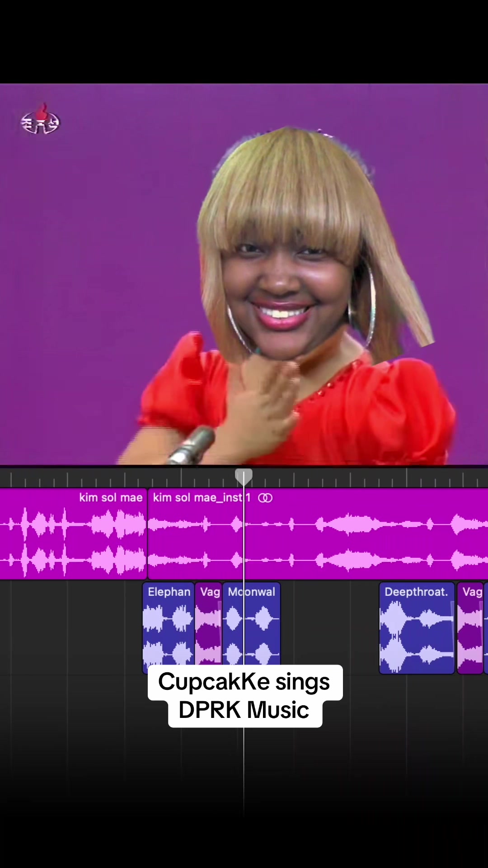488x868 pixels.
Task: Select the 'Elephan' audio clip
Action: tap(169, 627)
